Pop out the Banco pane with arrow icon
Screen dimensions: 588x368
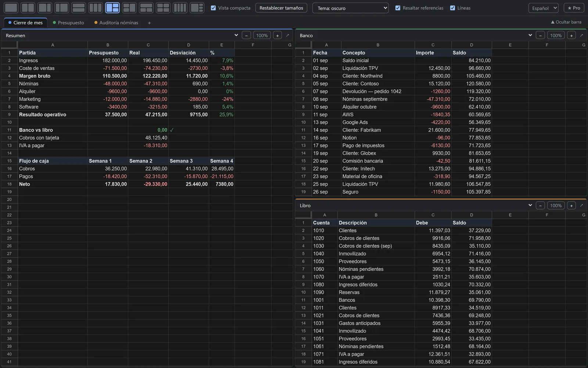tap(581, 35)
